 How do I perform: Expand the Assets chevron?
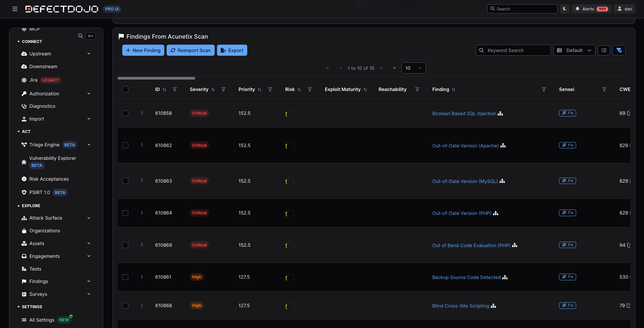[89, 243]
